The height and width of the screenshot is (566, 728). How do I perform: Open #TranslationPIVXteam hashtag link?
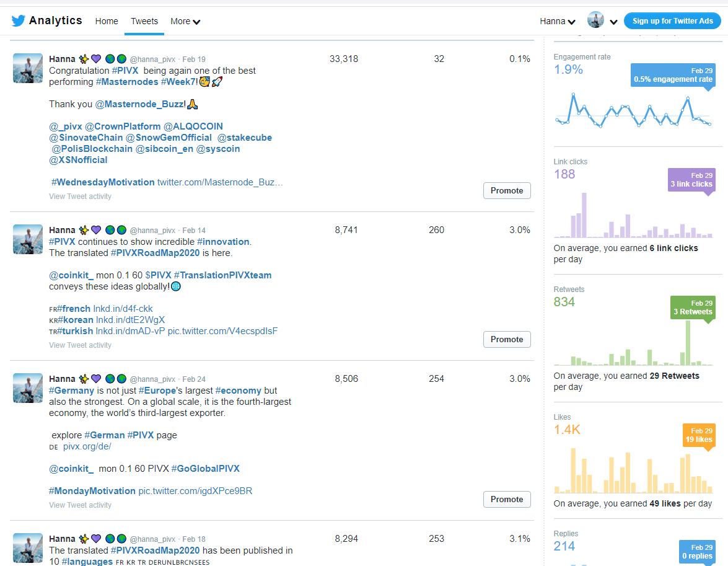[223, 275]
